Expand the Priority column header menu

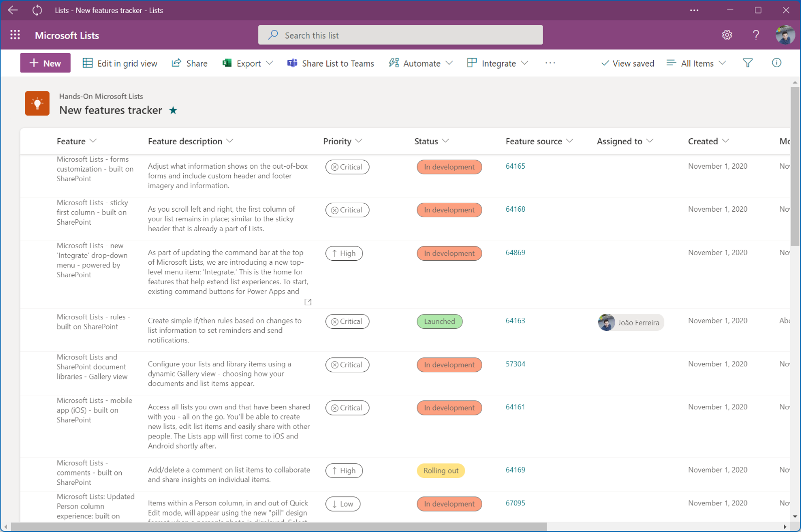(x=342, y=141)
